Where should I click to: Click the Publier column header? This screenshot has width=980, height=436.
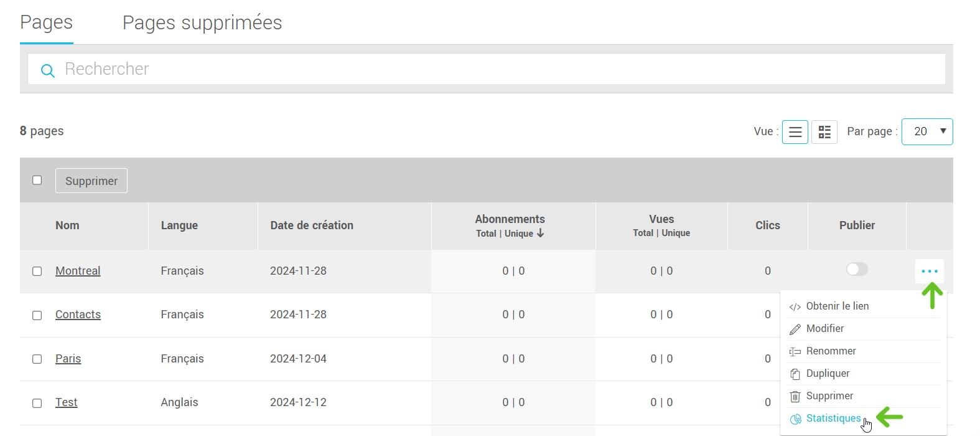tap(857, 225)
